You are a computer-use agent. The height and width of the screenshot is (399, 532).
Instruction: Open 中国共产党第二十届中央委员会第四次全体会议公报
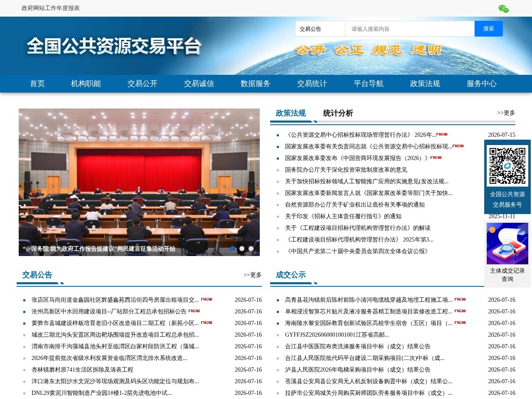[x=358, y=251]
